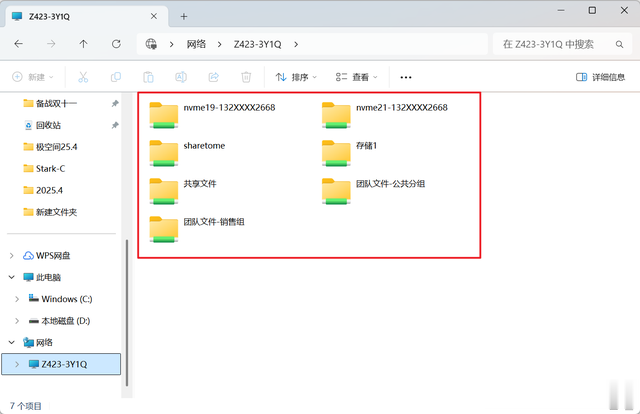The image size is (640, 414).
Task: Toggle the 详细信息 details pane
Action: click(x=600, y=77)
